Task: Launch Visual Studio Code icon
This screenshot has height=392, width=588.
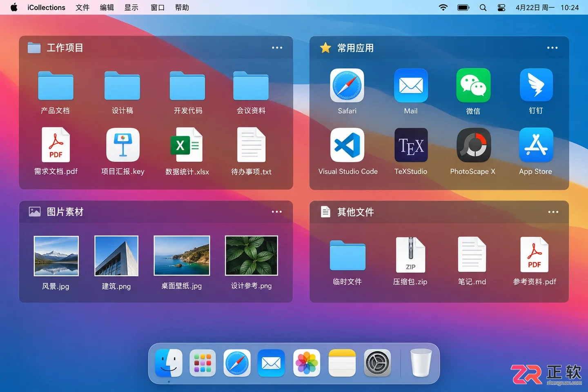Action: coord(347,145)
